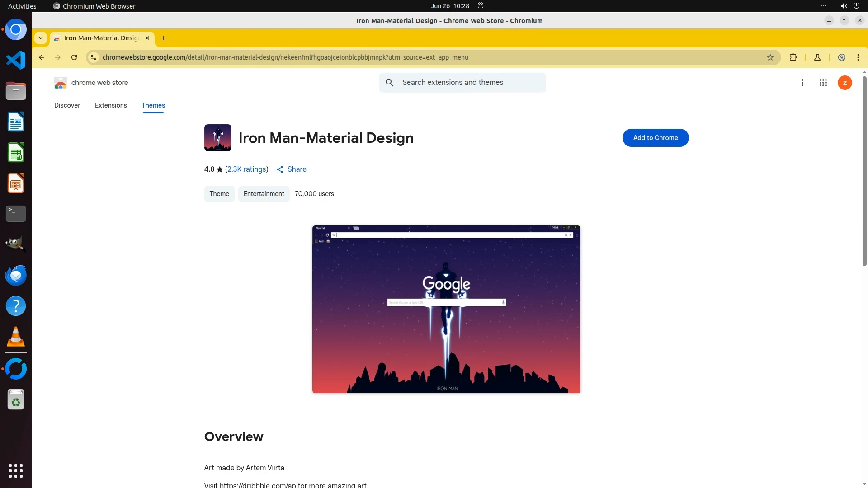Screen dimensions: 868x488
Task: Open the browser profile icon
Action: click(841, 57)
